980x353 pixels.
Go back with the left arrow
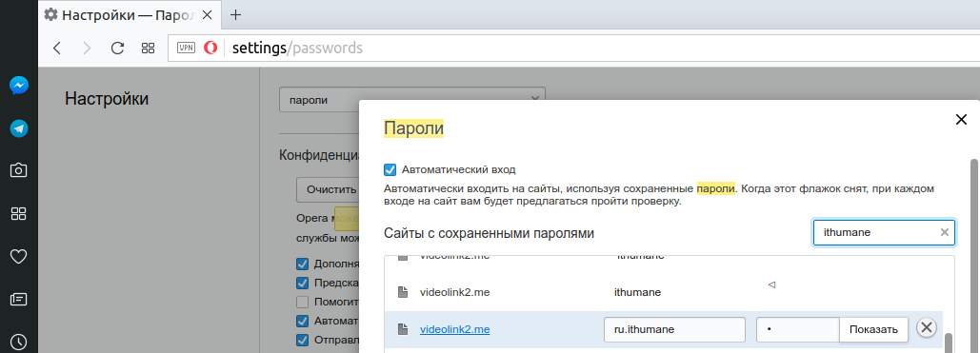[57, 49]
